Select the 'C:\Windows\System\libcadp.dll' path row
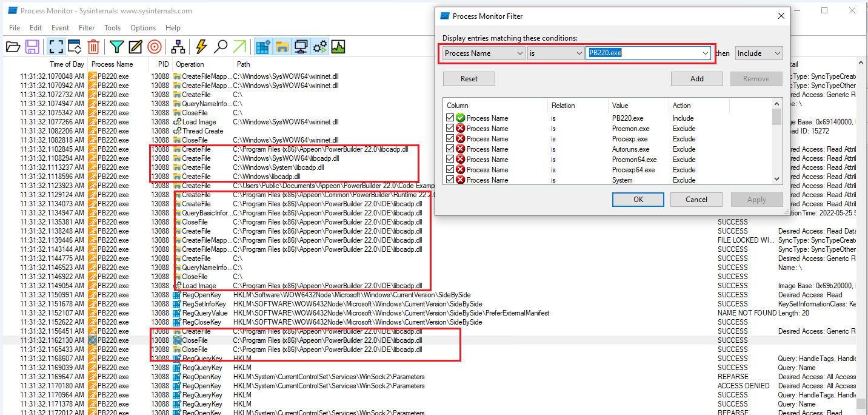868x415 pixels. click(429, 167)
